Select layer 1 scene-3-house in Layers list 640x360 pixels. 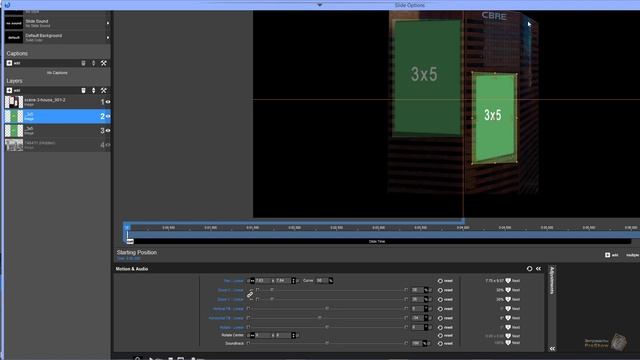pos(58,102)
